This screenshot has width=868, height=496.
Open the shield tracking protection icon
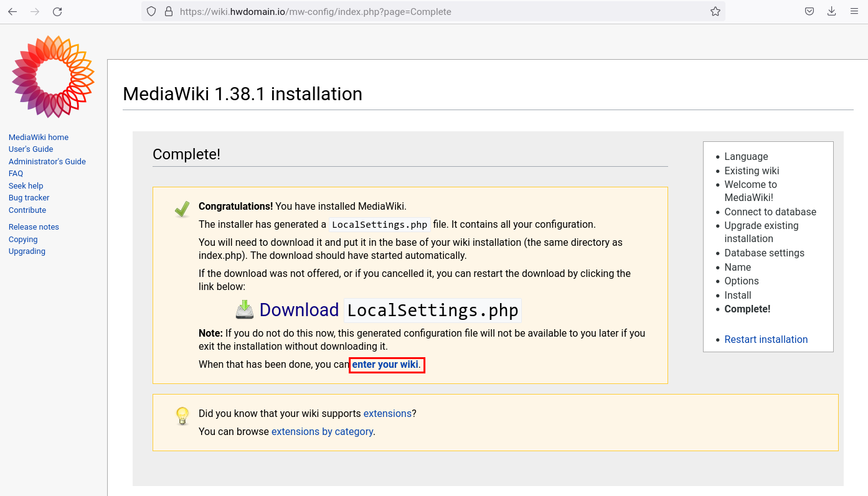(x=151, y=11)
